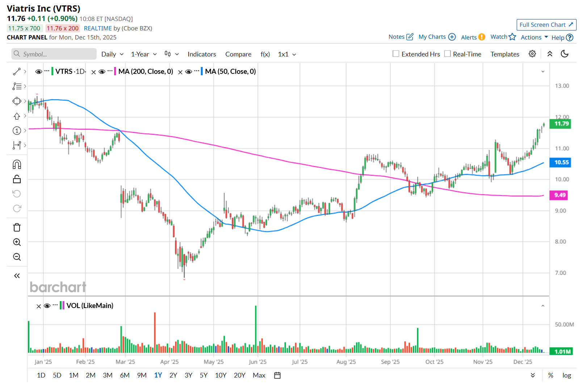The height and width of the screenshot is (392, 587).
Task: Expand the Actions dropdown menu
Action: click(534, 37)
